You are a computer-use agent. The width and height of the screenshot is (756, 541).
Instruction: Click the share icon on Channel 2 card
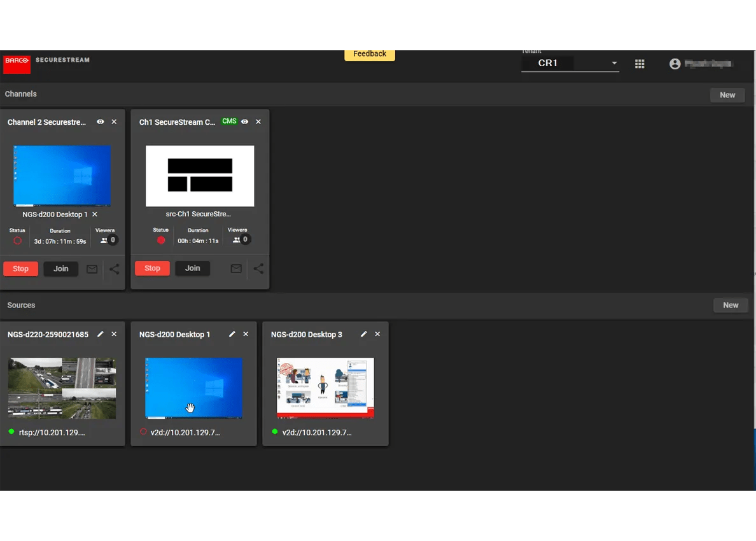click(115, 269)
